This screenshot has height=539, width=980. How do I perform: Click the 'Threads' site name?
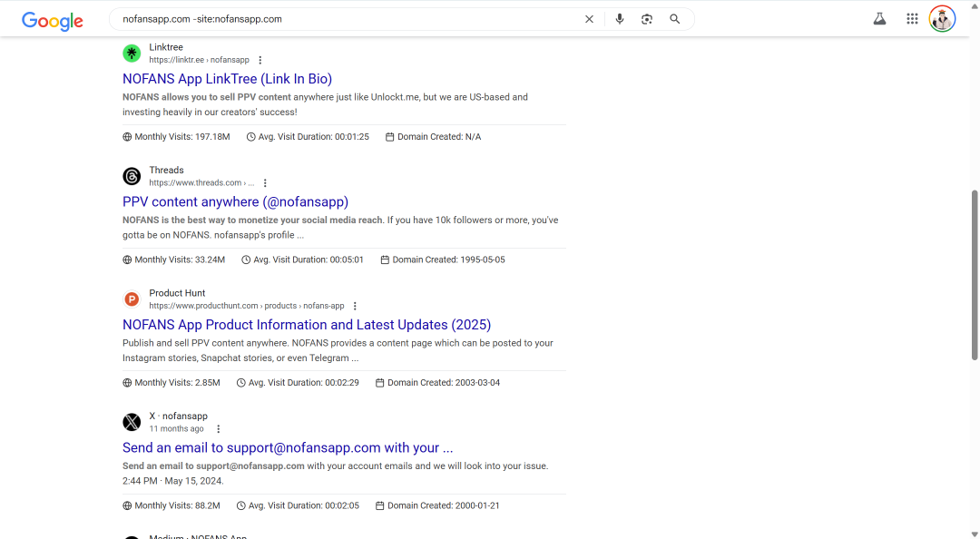166,170
